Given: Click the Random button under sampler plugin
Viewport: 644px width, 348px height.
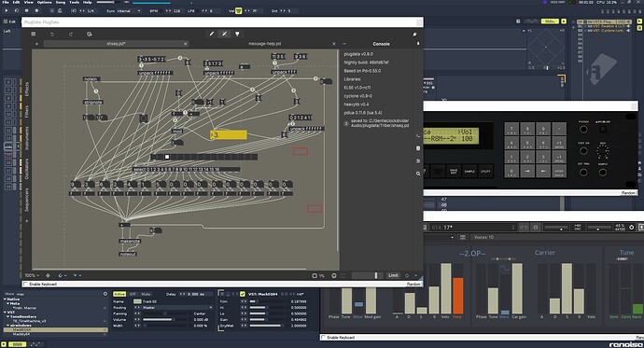Looking at the screenshot, I should [629, 193].
